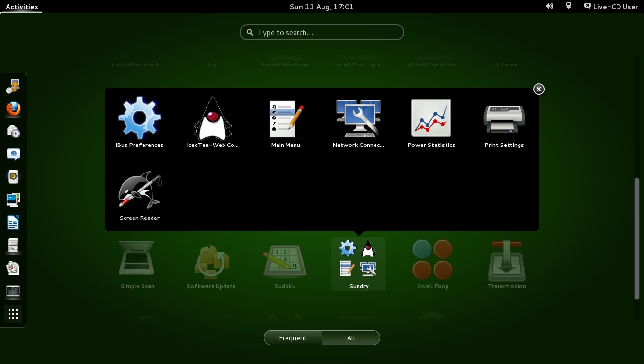Click the faded LibreOffice Impress label
This screenshot has height=364, width=644.
click(x=359, y=64)
